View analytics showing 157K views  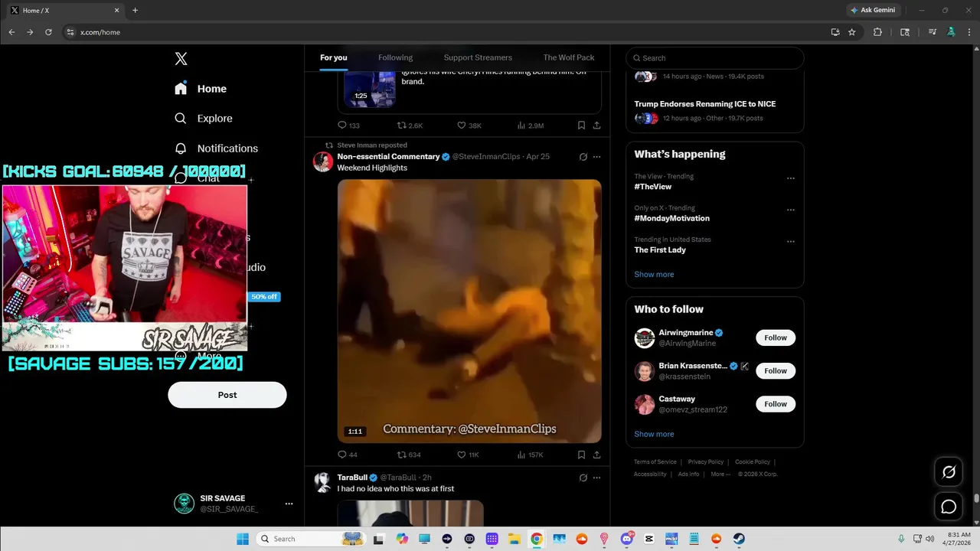[530, 455]
